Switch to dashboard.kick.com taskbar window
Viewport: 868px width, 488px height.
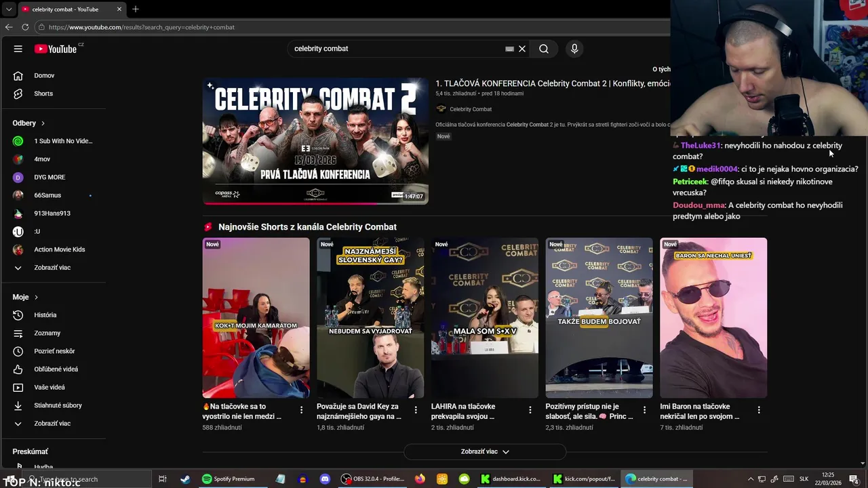[x=511, y=479]
